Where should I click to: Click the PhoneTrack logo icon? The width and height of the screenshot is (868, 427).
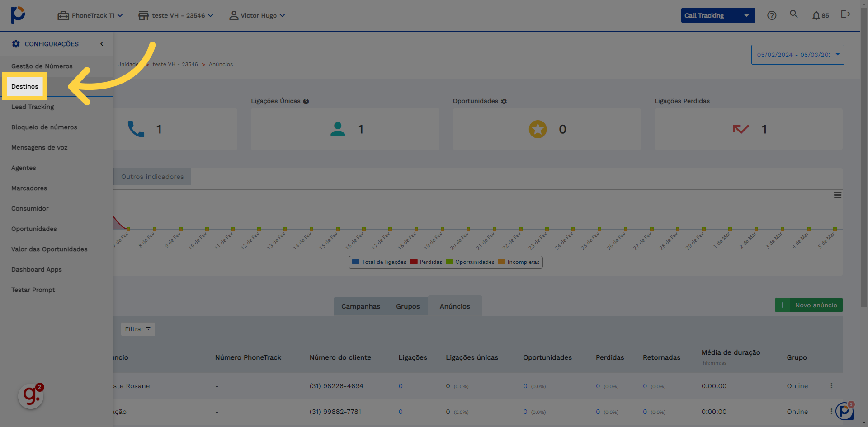(18, 15)
